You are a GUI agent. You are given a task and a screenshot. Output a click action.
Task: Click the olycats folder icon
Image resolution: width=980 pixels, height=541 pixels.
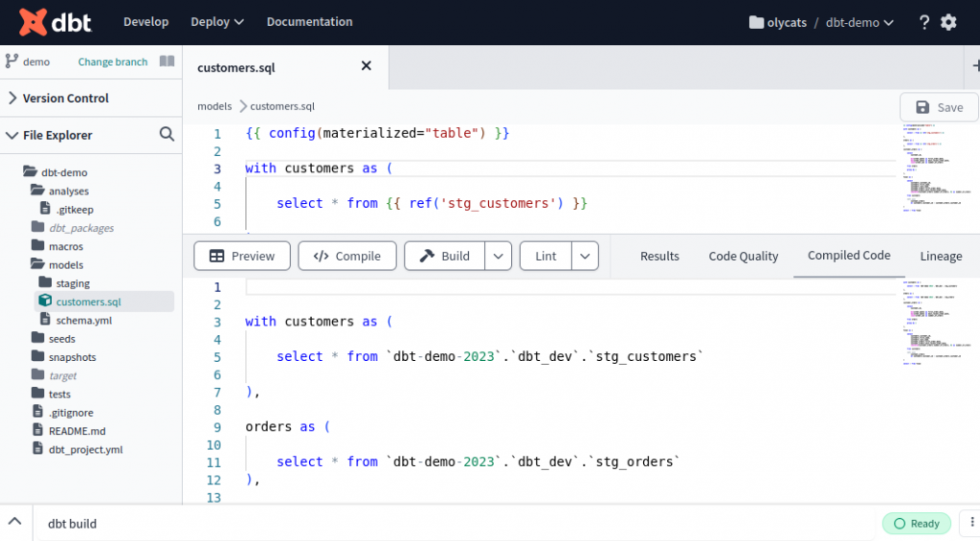(x=756, y=23)
